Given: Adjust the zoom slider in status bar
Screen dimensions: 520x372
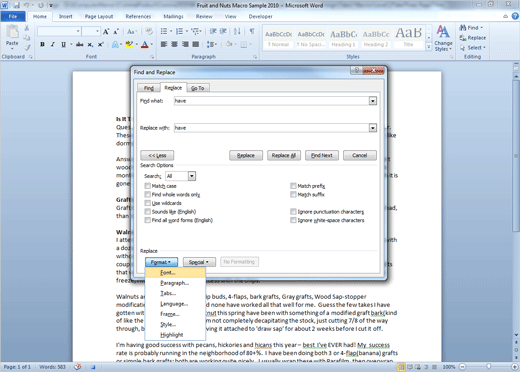Looking at the screenshot, I should point(488,367).
